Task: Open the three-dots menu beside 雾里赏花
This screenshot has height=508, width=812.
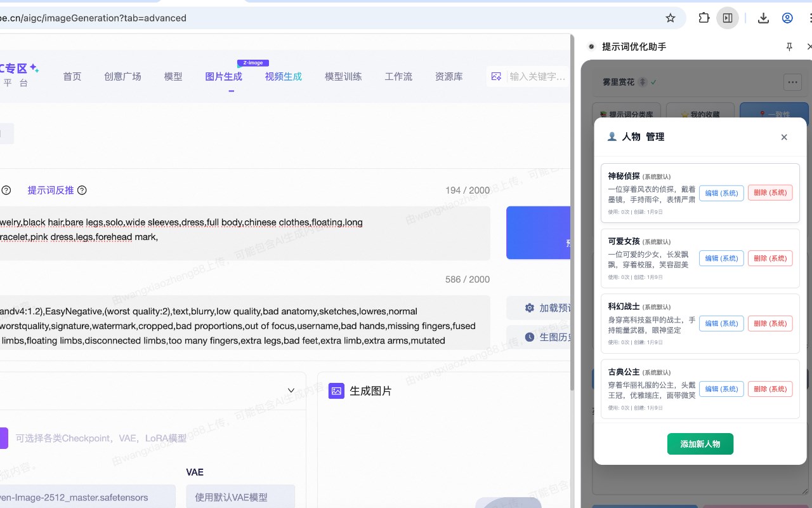Action: [792, 82]
